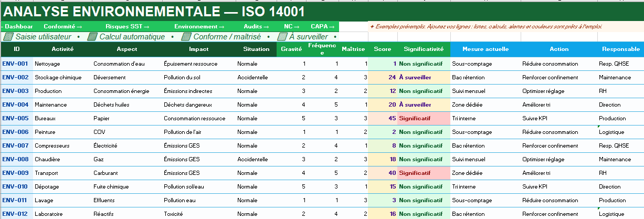The image size is (644, 219).
Task: Select the Action column header
Action: (559, 49)
